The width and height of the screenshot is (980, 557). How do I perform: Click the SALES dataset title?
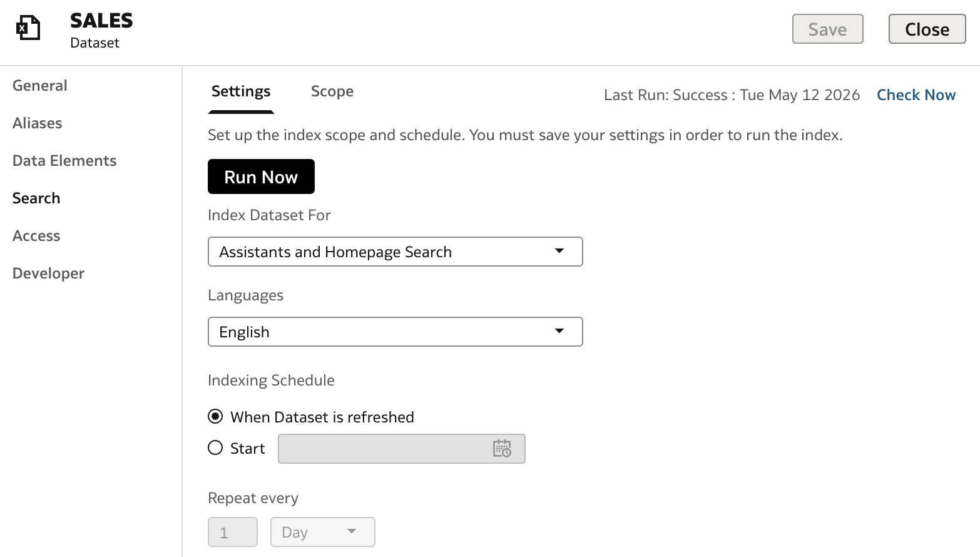[x=101, y=21]
